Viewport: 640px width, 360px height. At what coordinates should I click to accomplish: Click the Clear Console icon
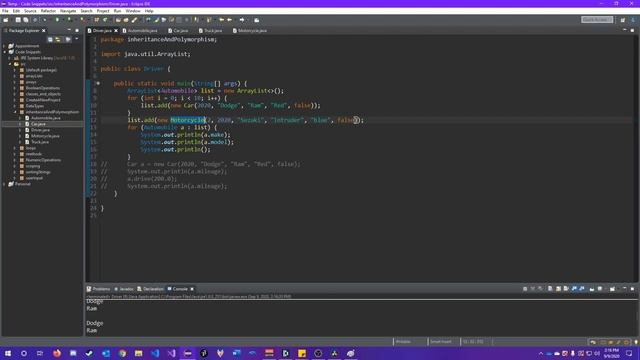(550, 289)
